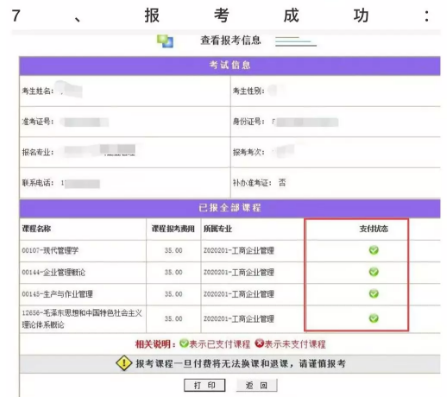Select course name 00145-生产与作业管理
Image resolution: width=447 pixels, height=397 pixels.
coord(57,294)
